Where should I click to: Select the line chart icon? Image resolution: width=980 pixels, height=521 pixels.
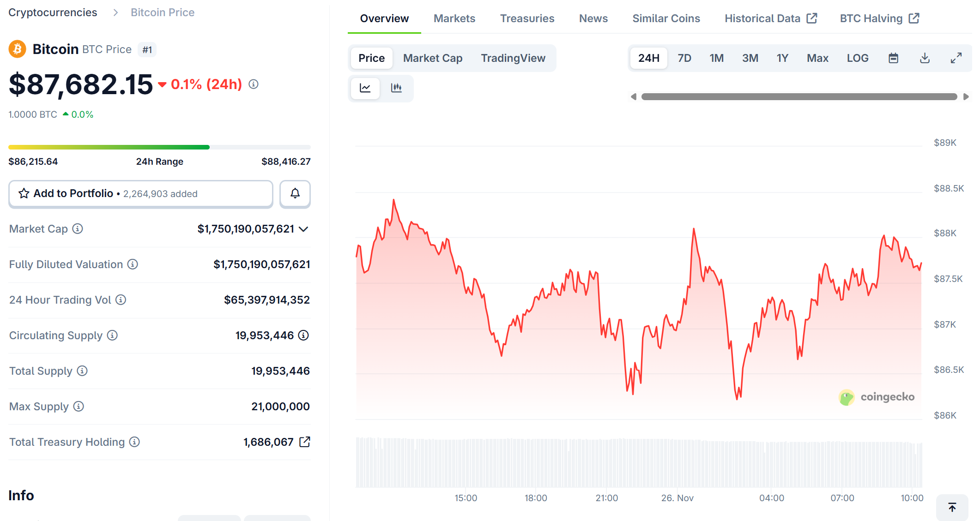click(x=365, y=88)
